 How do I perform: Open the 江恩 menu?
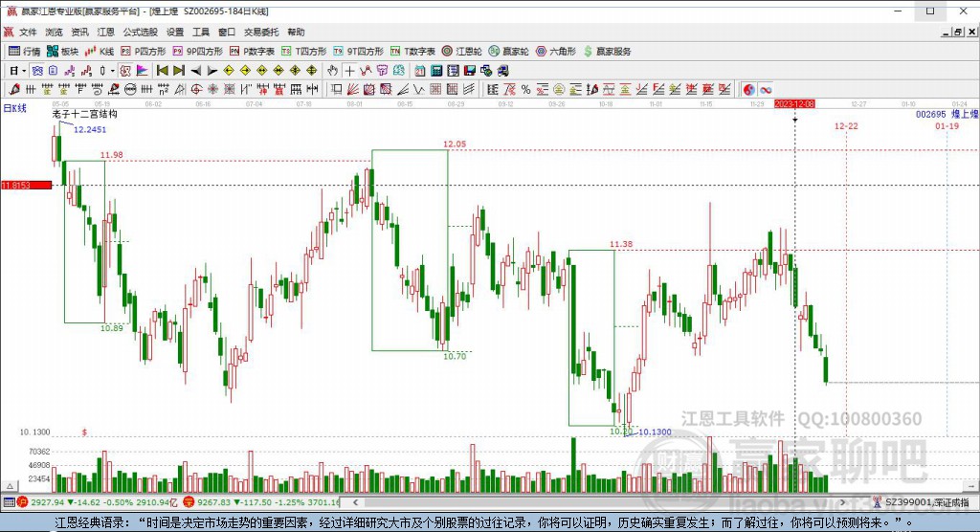(105, 32)
